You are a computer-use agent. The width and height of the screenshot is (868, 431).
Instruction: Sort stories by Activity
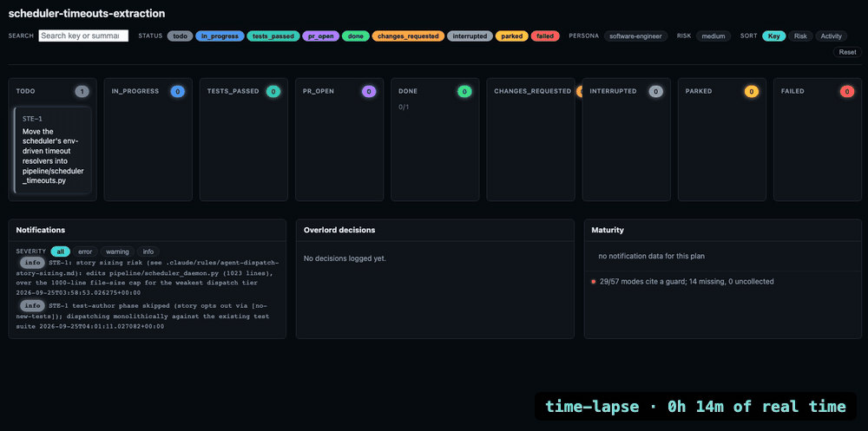pyautogui.click(x=831, y=36)
